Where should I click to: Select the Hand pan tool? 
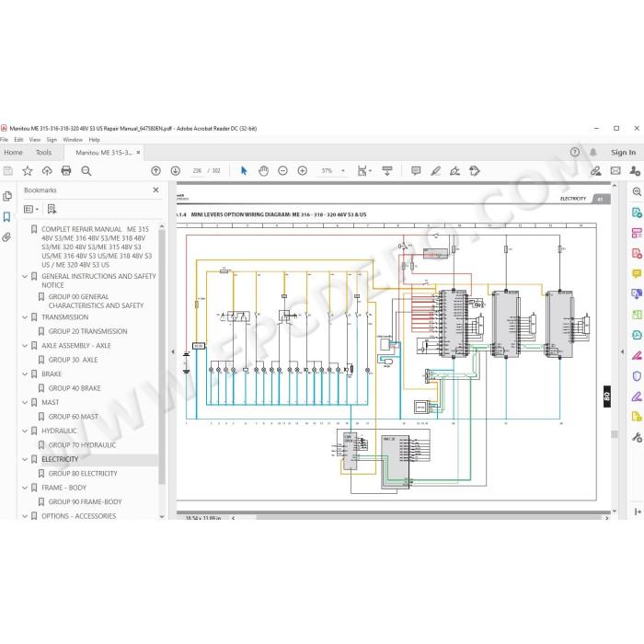(x=263, y=171)
